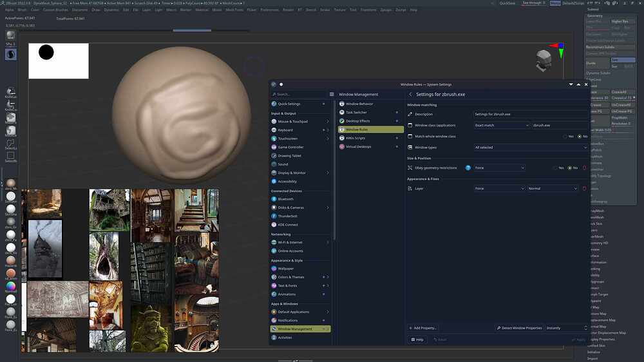
Task: Open the System Settings hamburger menu
Action: tap(332, 94)
